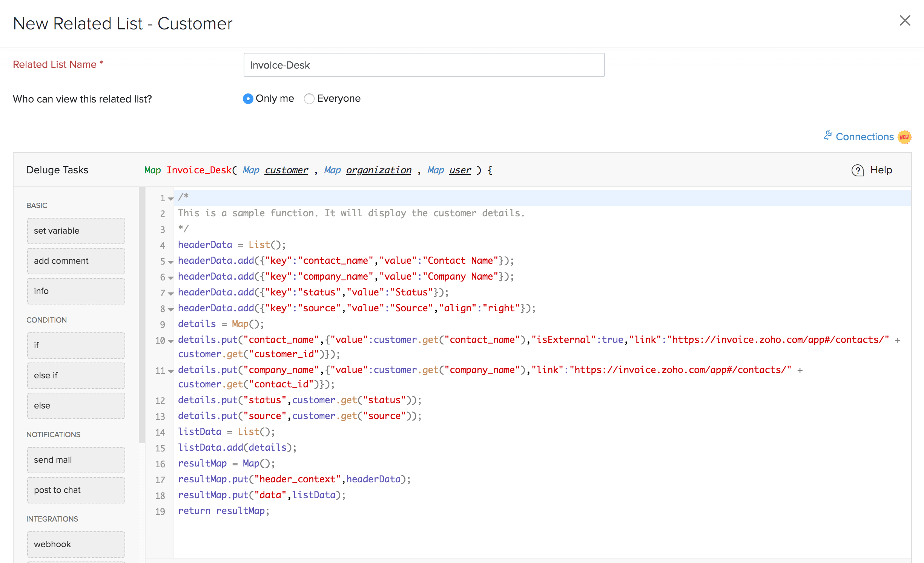Image resolution: width=924 pixels, height=563 pixels.
Task: Click the NEW badge beside Connections
Action: [x=904, y=137]
